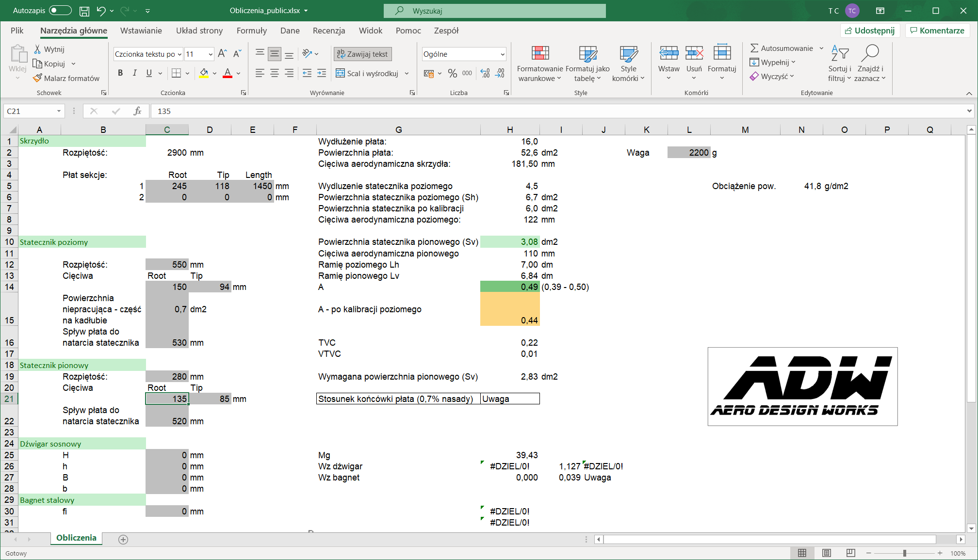The image size is (978, 560).
Task: Click Insert Function fx icon
Action: click(137, 111)
